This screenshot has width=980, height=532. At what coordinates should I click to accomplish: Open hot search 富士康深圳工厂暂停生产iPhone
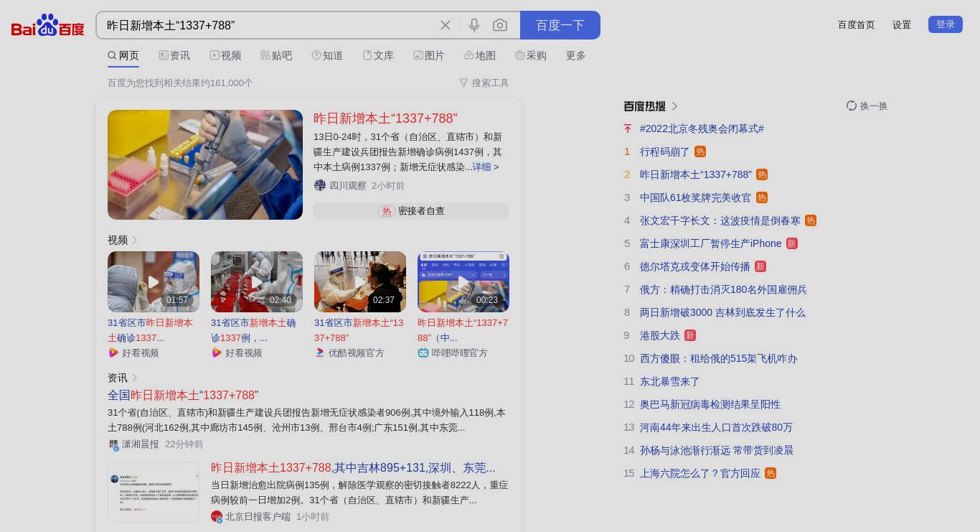click(710, 243)
